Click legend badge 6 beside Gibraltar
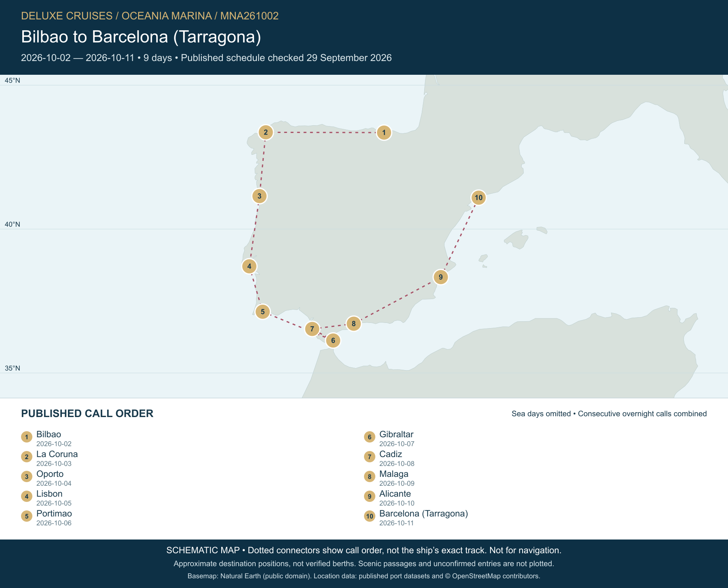728x588 pixels. click(370, 437)
